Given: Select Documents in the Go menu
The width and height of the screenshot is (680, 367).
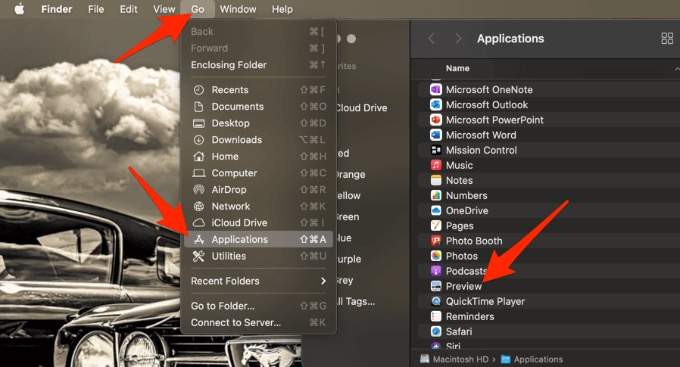Looking at the screenshot, I should coord(258,107).
